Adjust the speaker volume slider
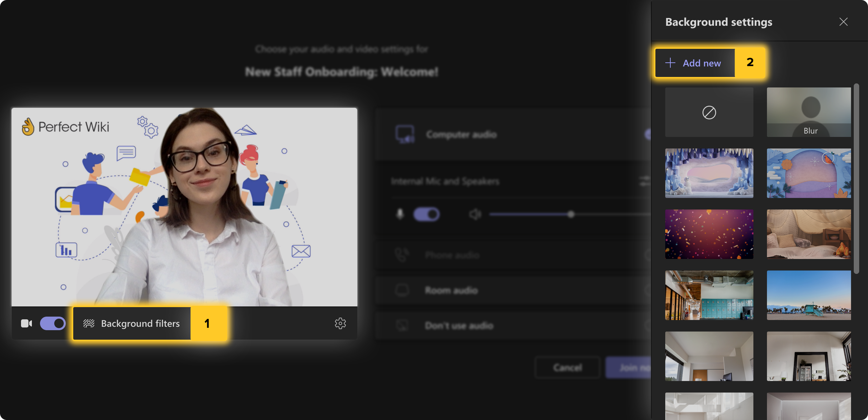868x420 pixels. [x=570, y=214]
